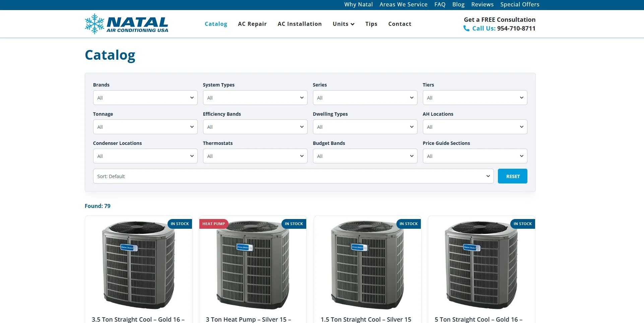
Task: Open the Tonnage filter dropdown
Action: 145,127
